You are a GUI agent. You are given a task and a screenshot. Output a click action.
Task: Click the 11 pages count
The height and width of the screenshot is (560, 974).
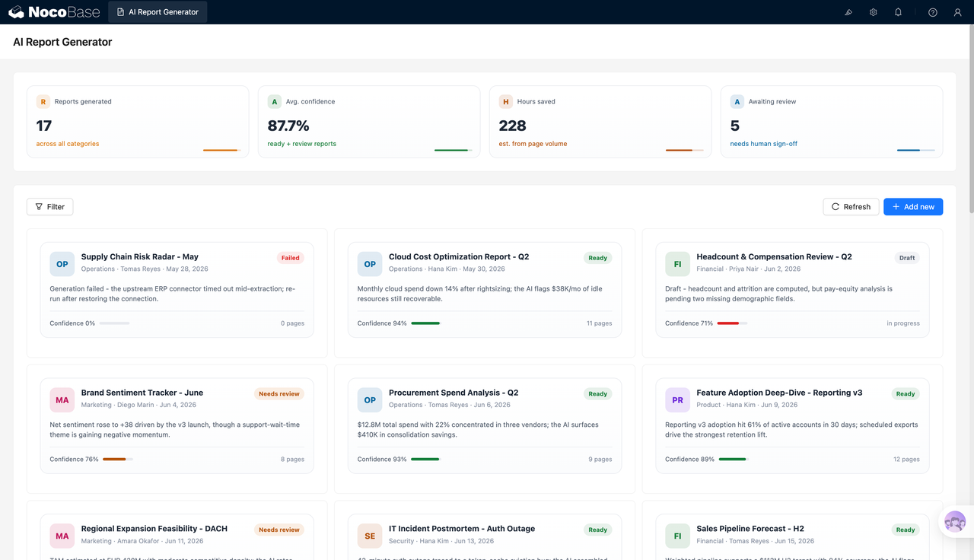coord(600,323)
